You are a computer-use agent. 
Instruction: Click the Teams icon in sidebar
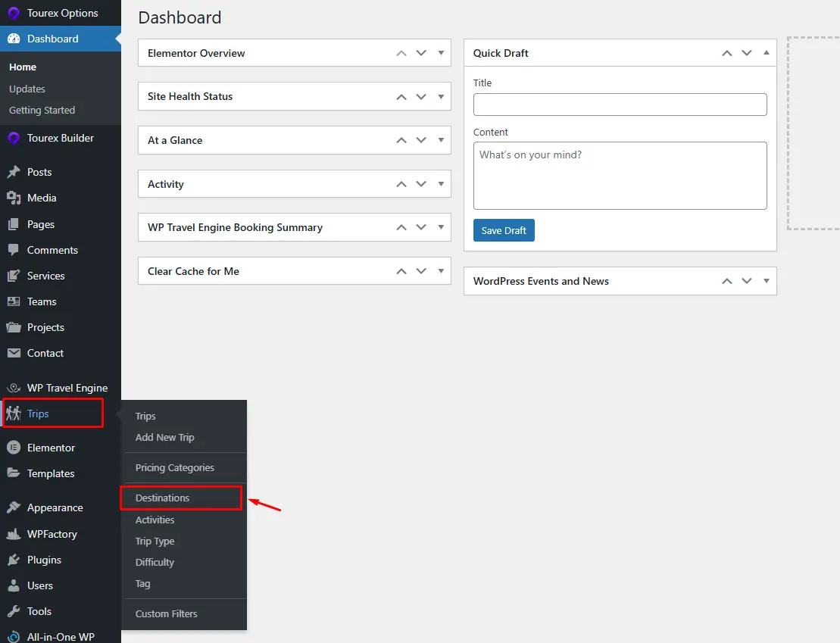click(14, 301)
